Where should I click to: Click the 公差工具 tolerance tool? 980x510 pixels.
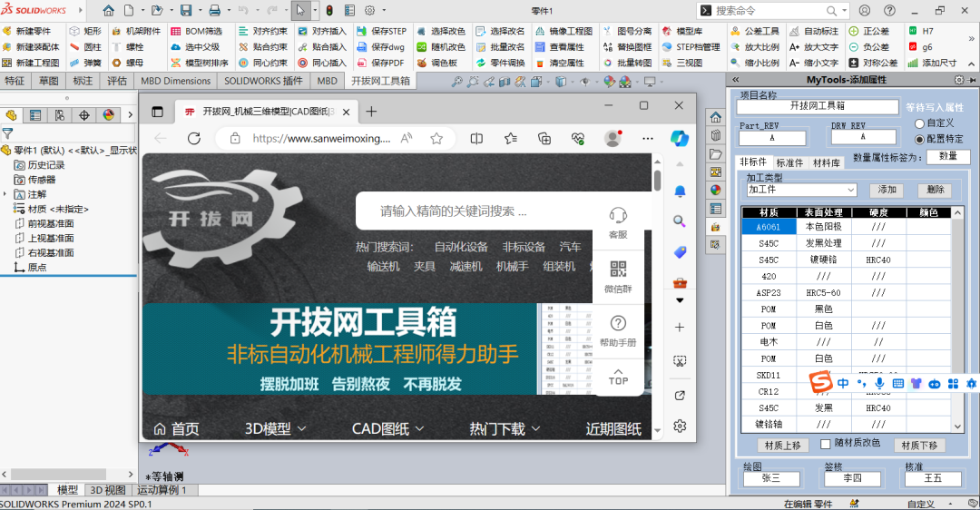click(755, 31)
